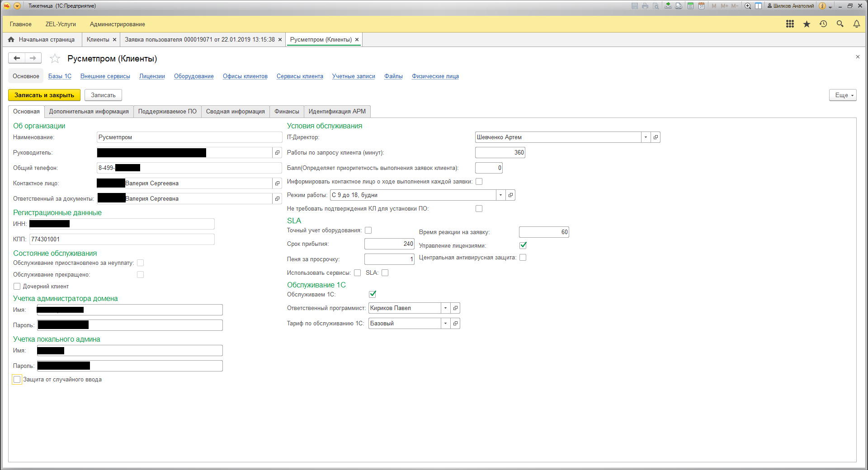The width and height of the screenshot is (868, 470).
Task: Open calculator icon in title bar
Action: point(690,6)
